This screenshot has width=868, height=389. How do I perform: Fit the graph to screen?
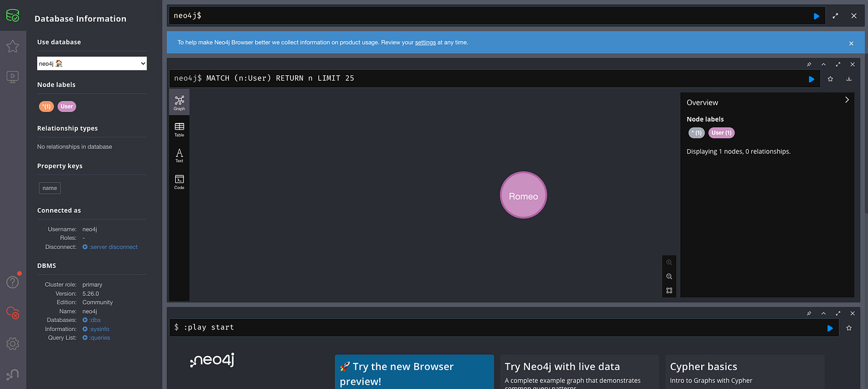click(669, 291)
